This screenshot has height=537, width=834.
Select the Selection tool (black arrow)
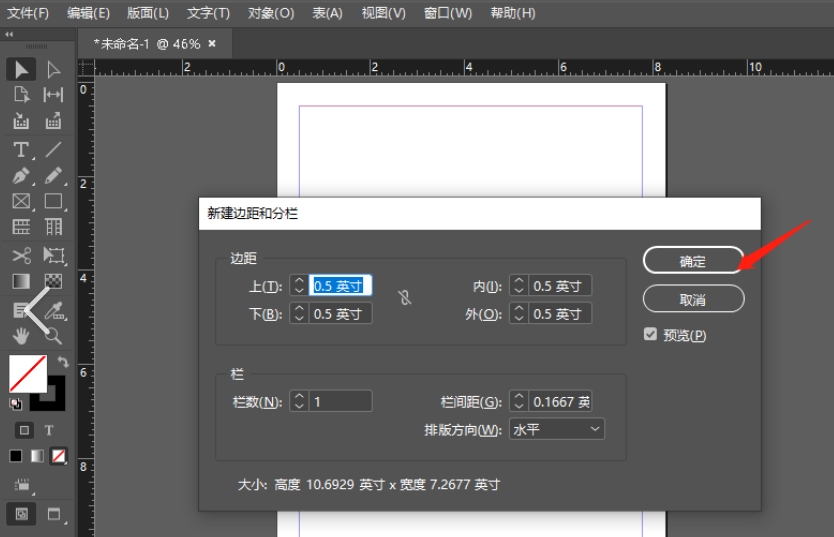click(21, 70)
